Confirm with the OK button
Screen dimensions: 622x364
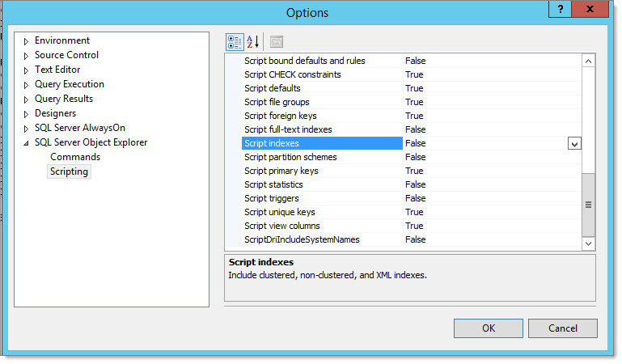pos(489,328)
